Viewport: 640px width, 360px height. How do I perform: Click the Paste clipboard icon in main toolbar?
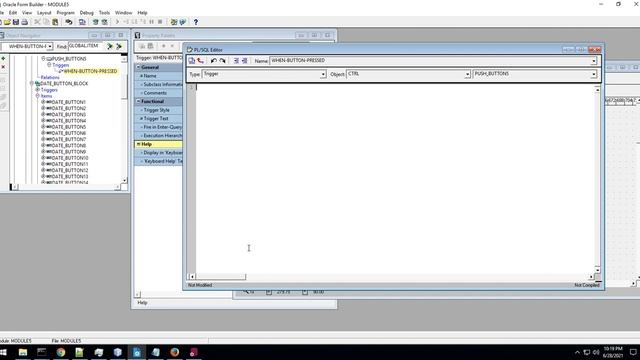coord(55,22)
